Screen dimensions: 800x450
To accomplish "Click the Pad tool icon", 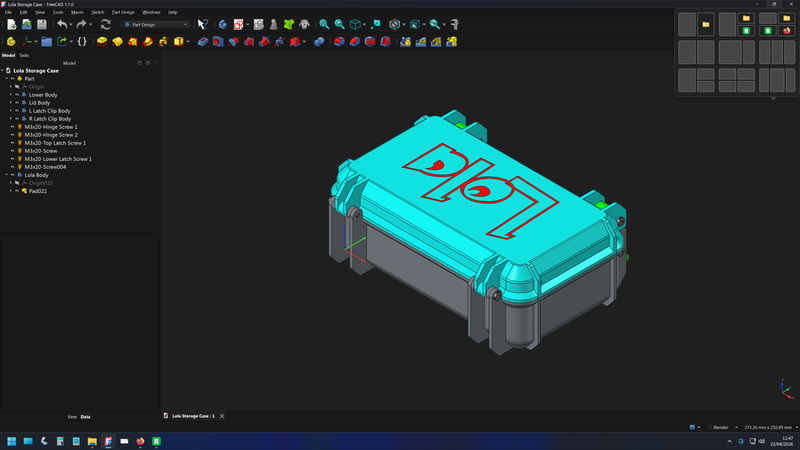I will coord(103,42).
